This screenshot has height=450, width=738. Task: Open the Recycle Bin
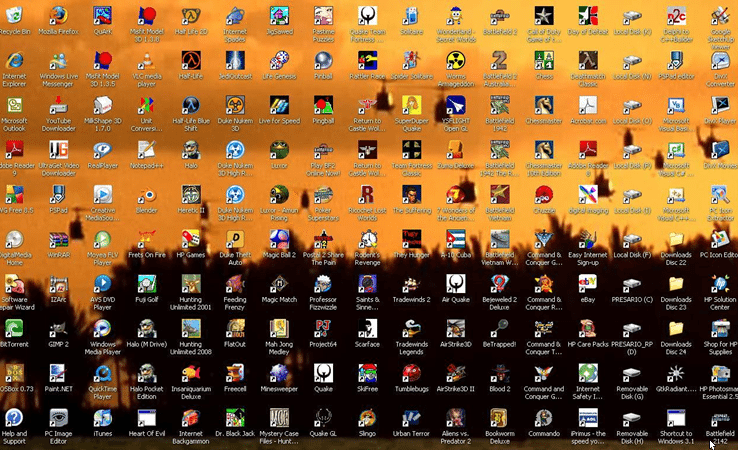point(15,16)
